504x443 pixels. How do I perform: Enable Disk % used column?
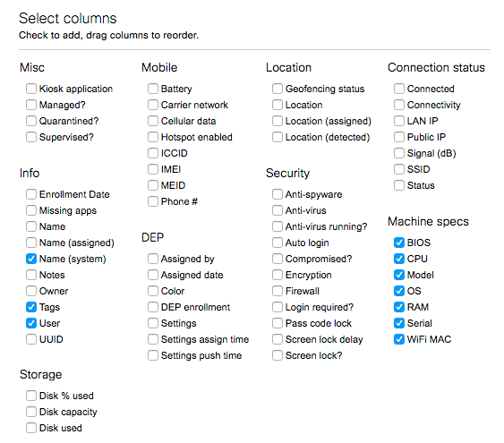pos(31,396)
